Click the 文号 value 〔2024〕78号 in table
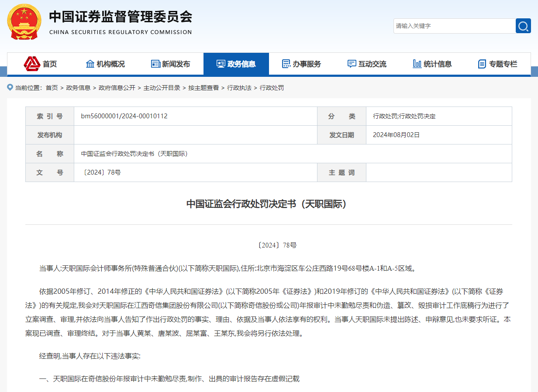Image resolution: width=538 pixels, height=392 pixels. pos(101,172)
